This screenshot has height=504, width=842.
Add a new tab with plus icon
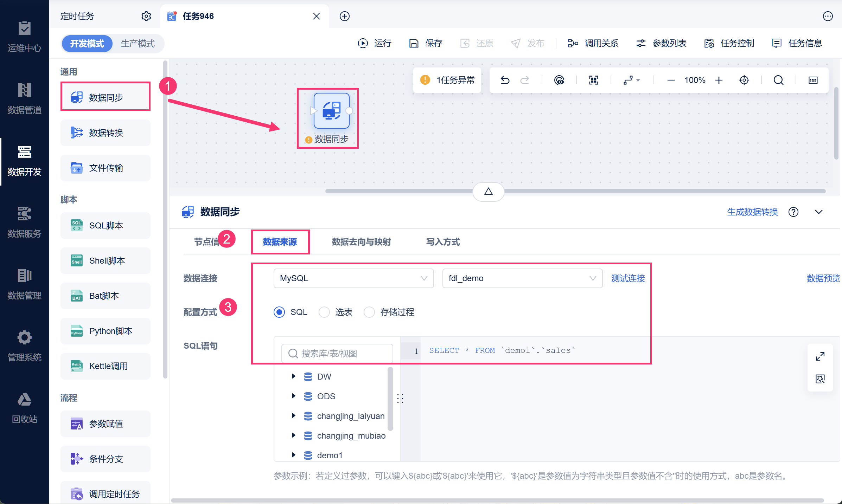click(344, 16)
